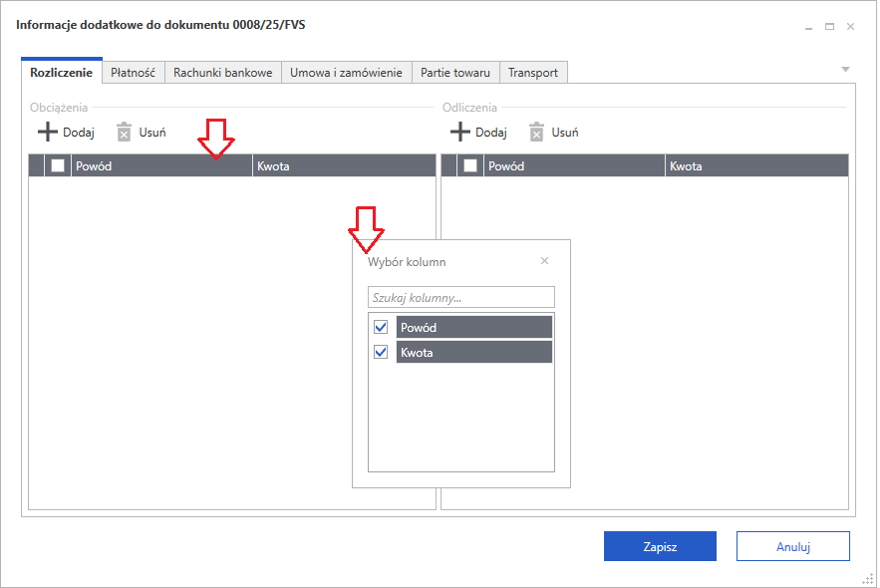Maximize the dialog window

pyautogui.click(x=830, y=26)
